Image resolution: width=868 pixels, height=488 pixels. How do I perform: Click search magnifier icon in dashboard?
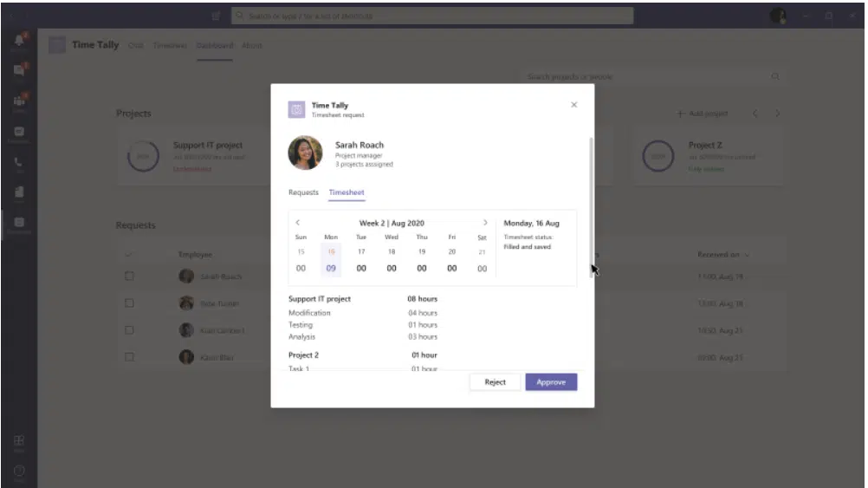[775, 76]
